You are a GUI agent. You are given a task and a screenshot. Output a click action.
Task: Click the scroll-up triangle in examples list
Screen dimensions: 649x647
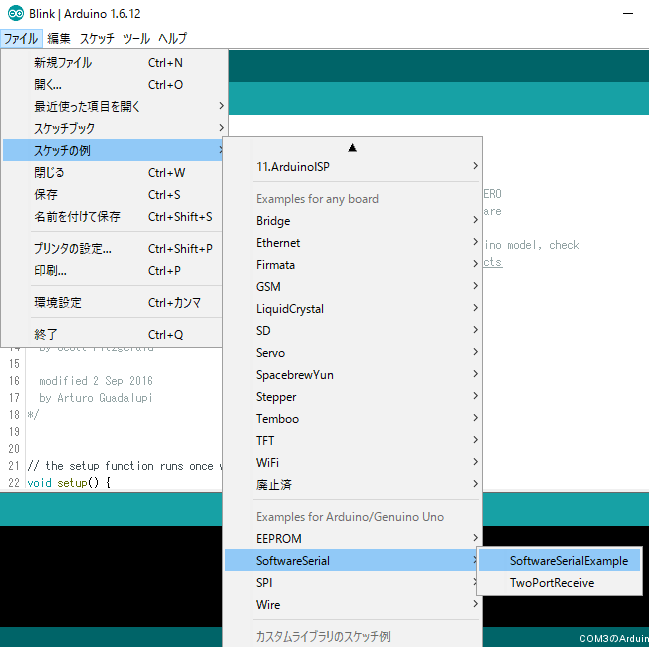[353, 148]
